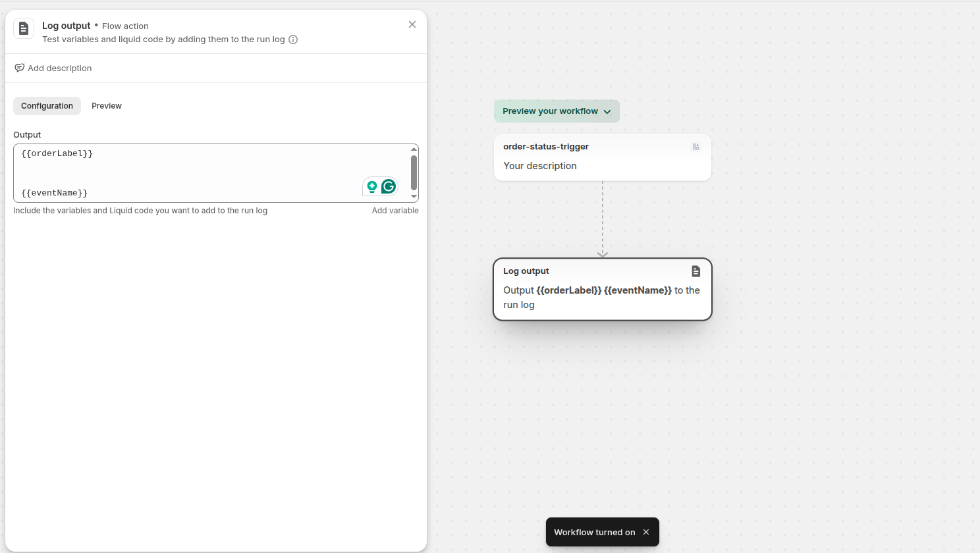The image size is (980, 553).
Task: Click the Your description text on trigger card
Action: (540, 166)
